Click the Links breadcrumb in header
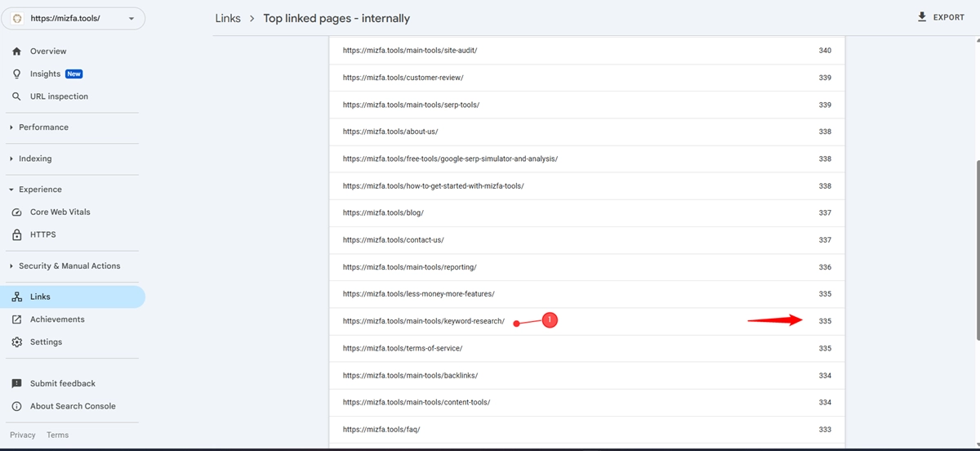Image resolution: width=980 pixels, height=451 pixels. pos(228,18)
